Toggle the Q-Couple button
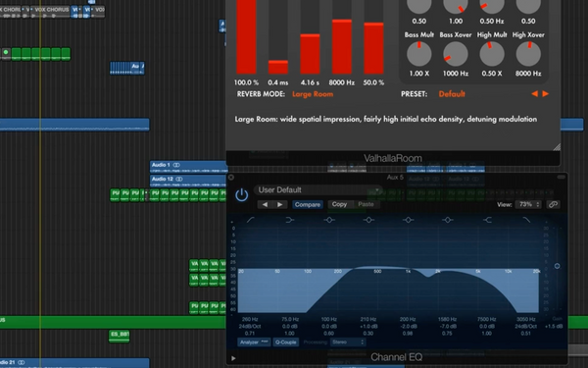The width and height of the screenshot is (588, 368). [x=286, y=342]
